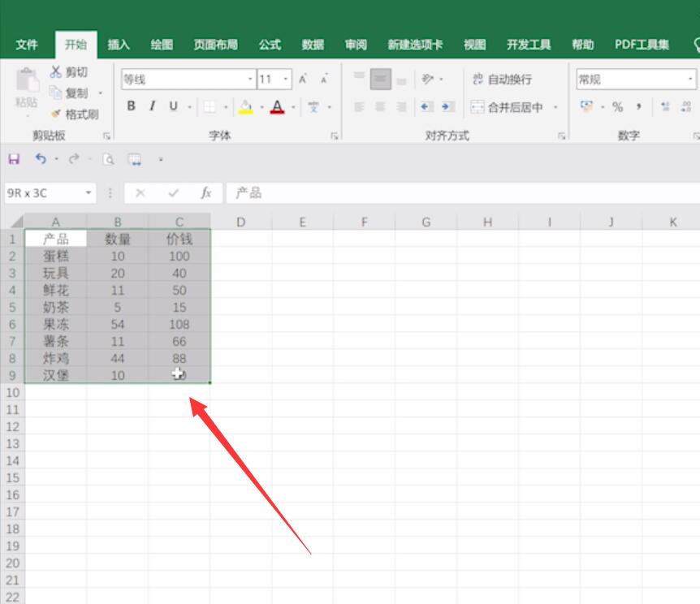This screenshot has height=604, width=700.
Task: Apply the red font color
Action: [277, 107]
